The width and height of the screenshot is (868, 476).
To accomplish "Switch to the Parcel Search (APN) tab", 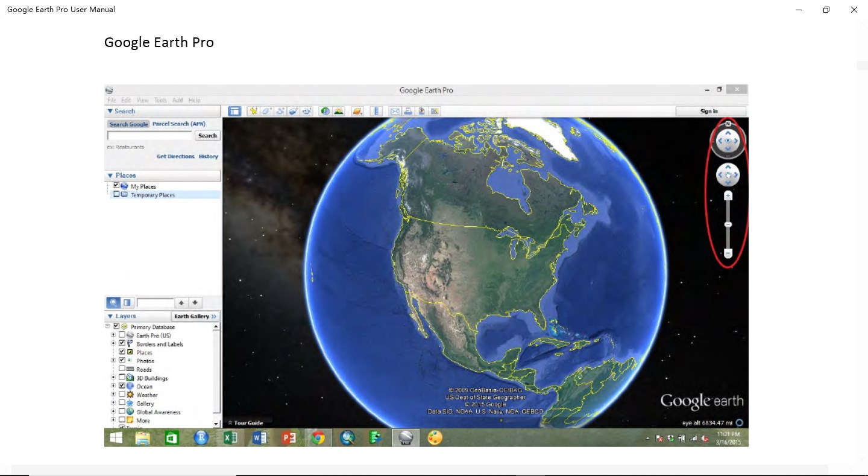I will 179,124.
